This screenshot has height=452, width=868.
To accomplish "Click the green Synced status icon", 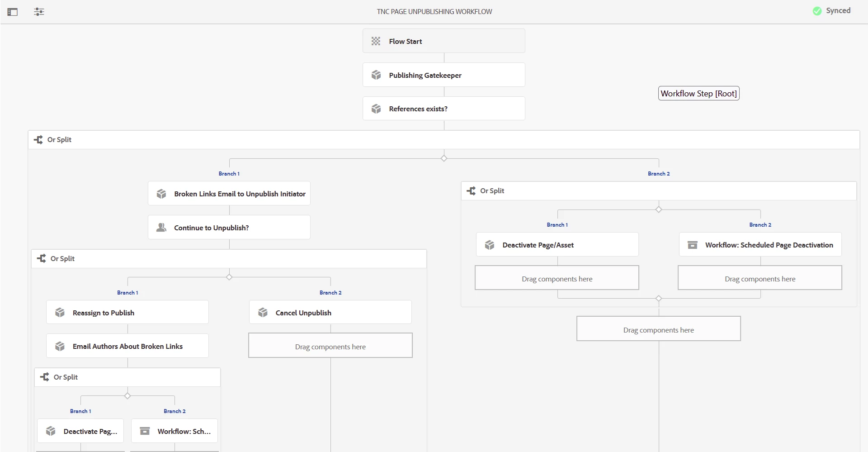I will coord(817,11).
